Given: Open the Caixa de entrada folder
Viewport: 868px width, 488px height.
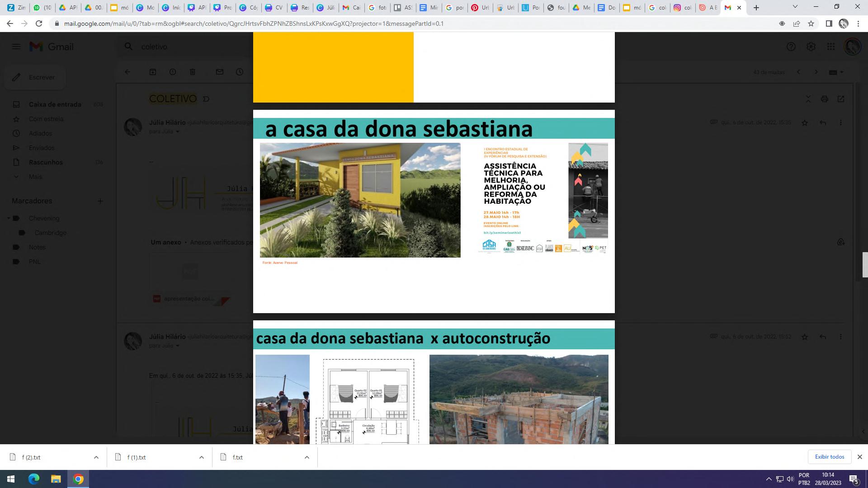Looking at the screenshot, I should coord(55,104).
